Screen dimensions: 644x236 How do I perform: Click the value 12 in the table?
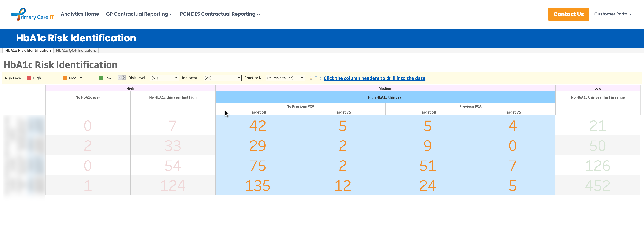(x=343, y=186)
